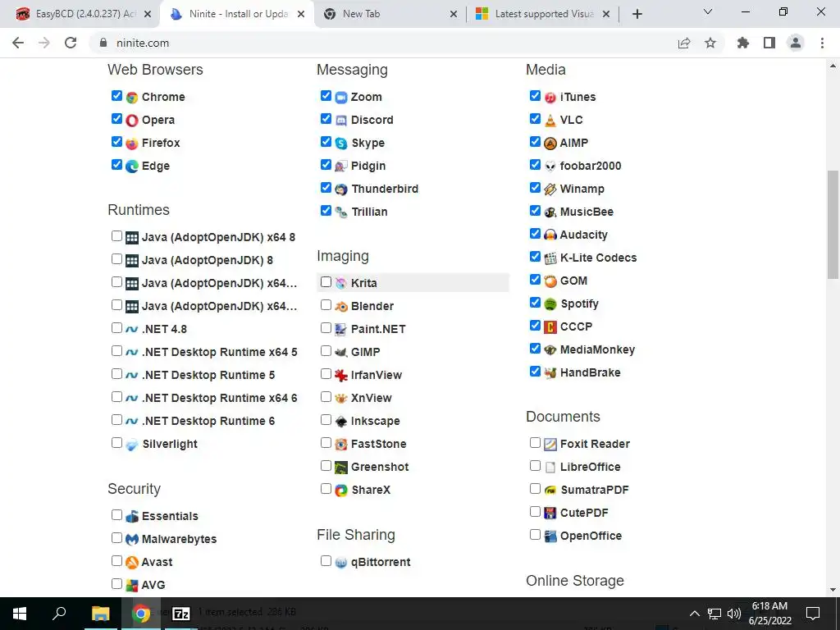840x630 pixels.
Task: Select the Essentials security checkbox
Action: 116,515
